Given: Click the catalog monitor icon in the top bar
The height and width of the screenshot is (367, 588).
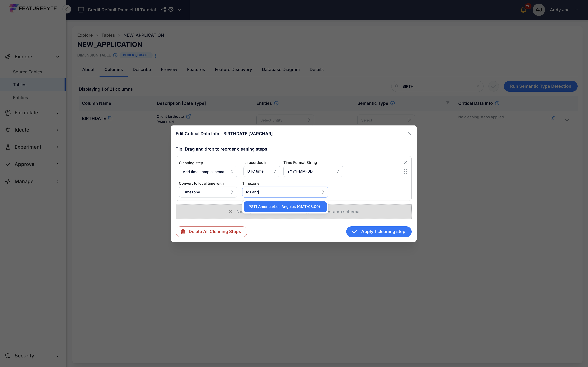Looking at the screenshot, I should click(x=81, y=10).
